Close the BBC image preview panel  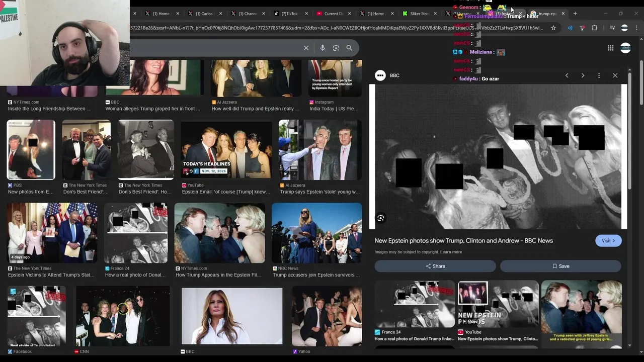coord(615,75)
